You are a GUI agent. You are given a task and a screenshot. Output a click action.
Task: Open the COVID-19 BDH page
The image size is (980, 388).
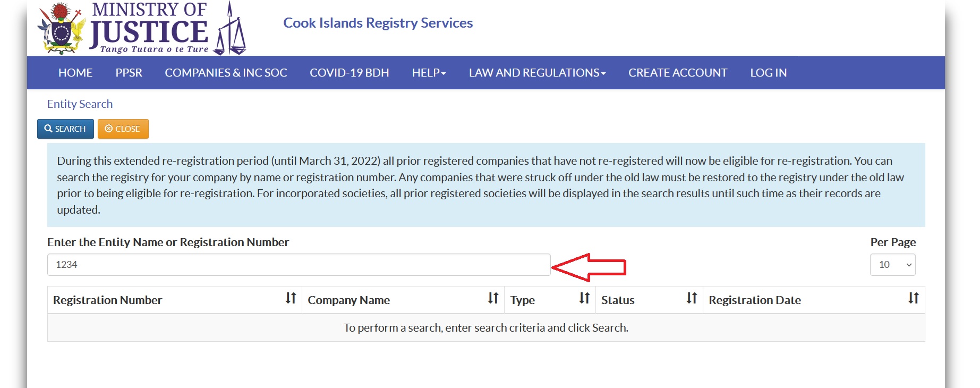click(x=350, y=73)
